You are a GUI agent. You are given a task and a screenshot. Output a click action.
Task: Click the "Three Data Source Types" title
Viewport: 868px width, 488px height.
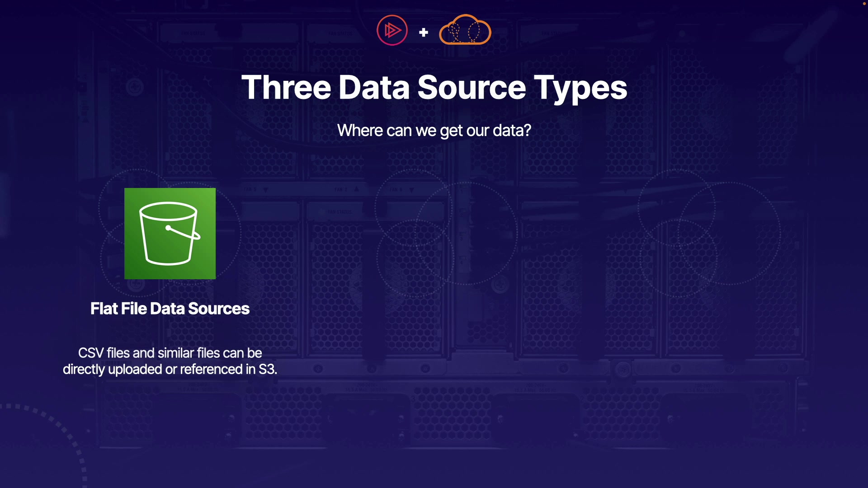pyautogui.click(x=434, y=87)
